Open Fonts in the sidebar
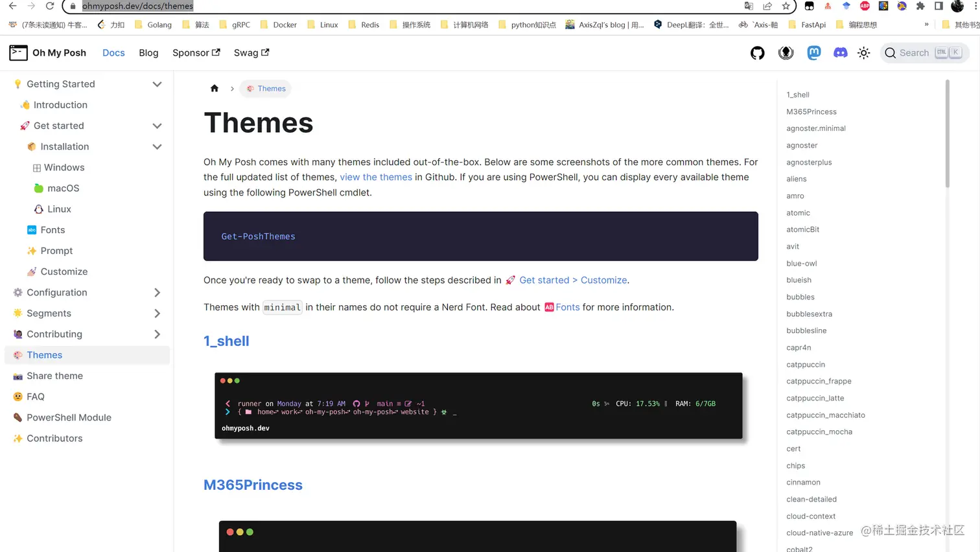The image size is (980, 552). click(x=52, y=230)
